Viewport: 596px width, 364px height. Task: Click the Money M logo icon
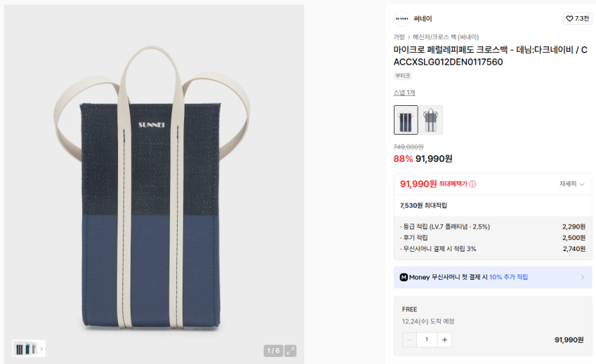click(x=404, y=278)
